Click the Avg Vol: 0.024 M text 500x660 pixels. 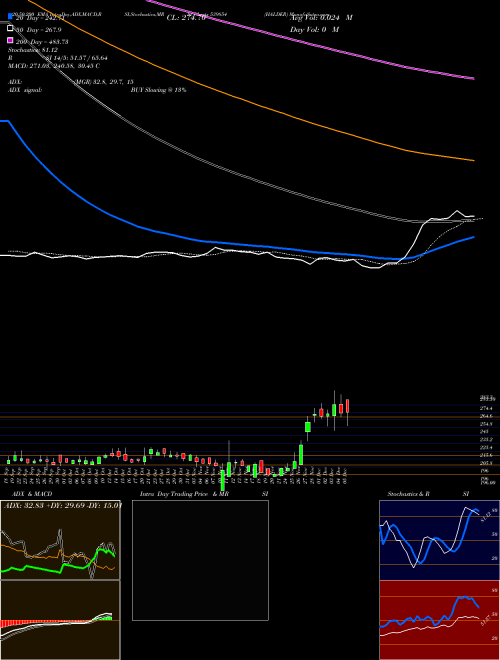coord(321,18)
